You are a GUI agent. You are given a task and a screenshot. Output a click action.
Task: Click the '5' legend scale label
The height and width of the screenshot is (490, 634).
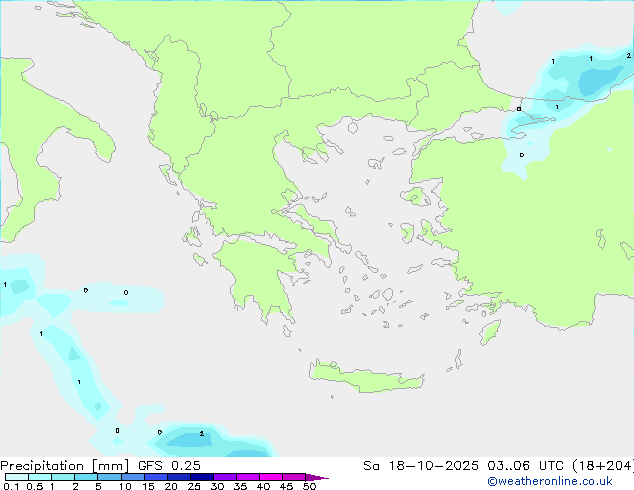coord(98,486)
